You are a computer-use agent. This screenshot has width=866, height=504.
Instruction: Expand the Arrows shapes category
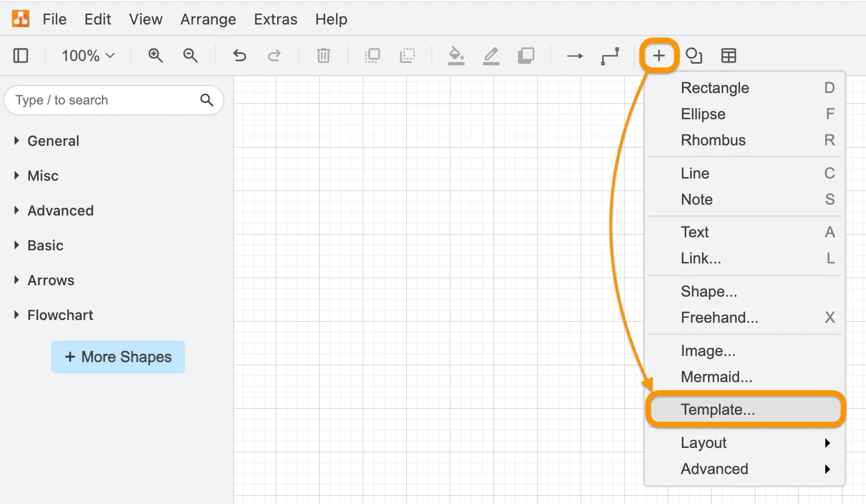pyautogui.click(x=51, y=280)
